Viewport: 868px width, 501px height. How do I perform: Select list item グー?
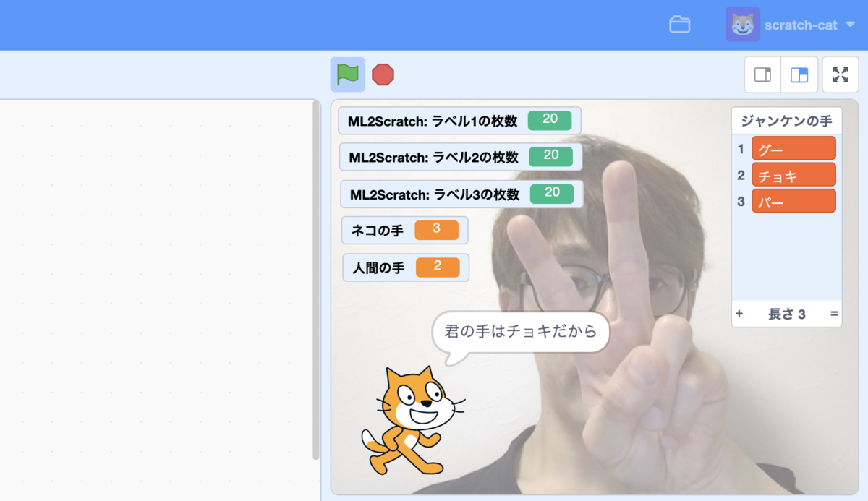(793, 148)
